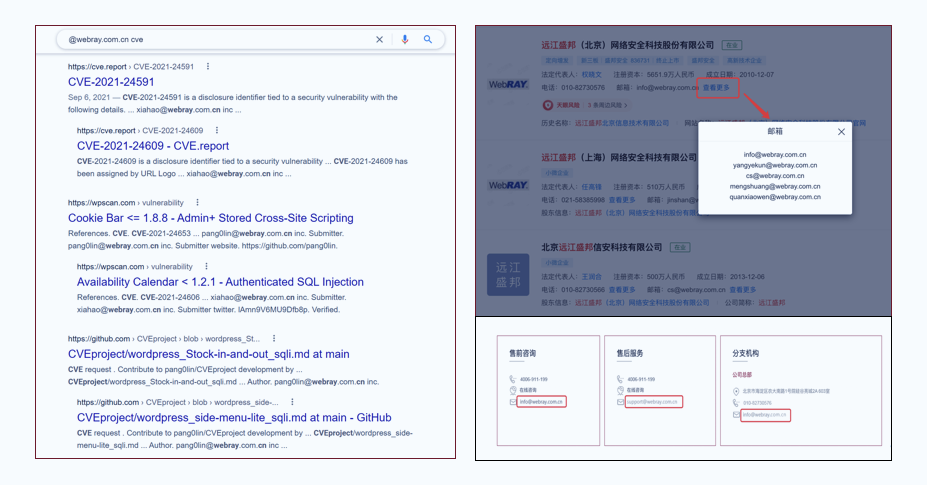Click the 公司总部 heading in 分支机构 card
The width and height of the screenshot is (927, 485).
click(x=742, y=375)
